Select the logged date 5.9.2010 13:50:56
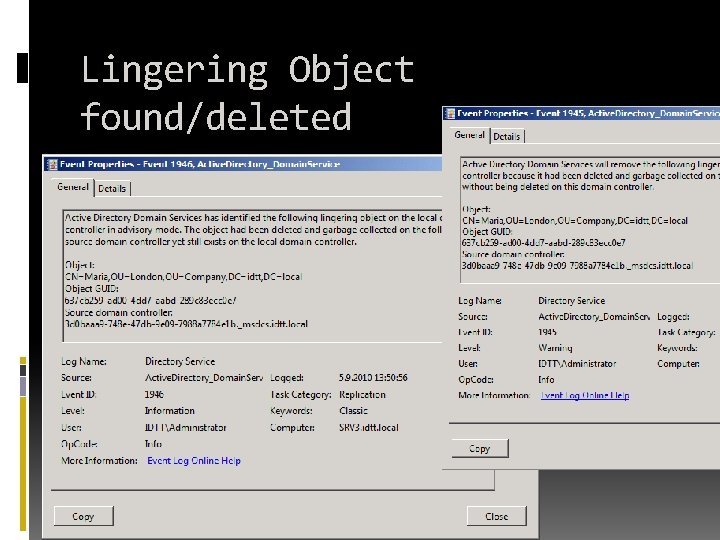 click(373, 378)
